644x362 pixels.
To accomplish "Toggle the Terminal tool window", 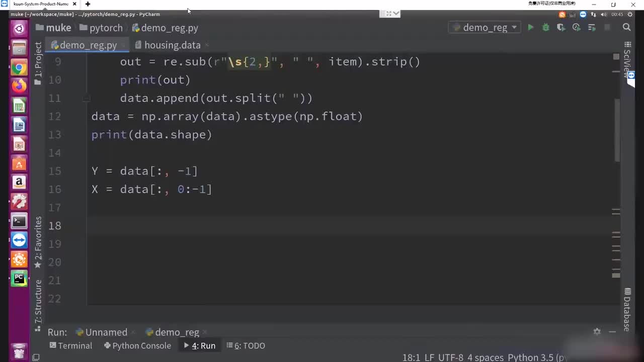I will point(71,345).
